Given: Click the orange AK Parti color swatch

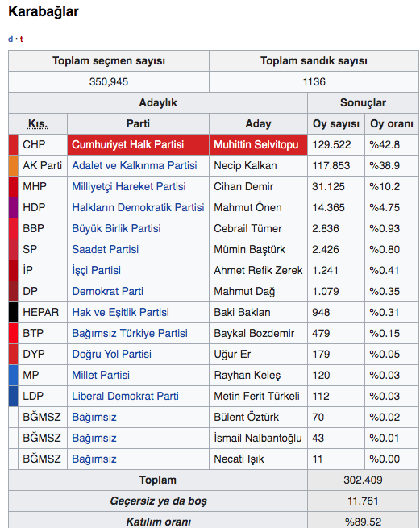Looking at the screenshot, I should click(x=14, y=166).
